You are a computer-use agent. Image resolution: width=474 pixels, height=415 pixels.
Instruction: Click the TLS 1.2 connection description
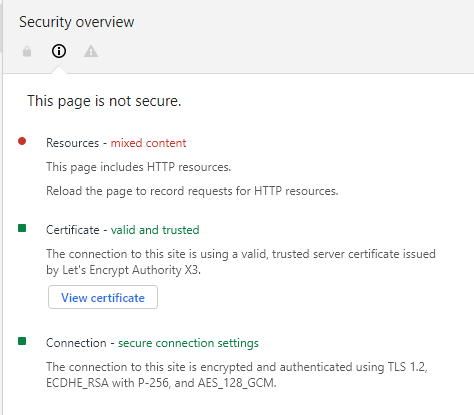237,367
